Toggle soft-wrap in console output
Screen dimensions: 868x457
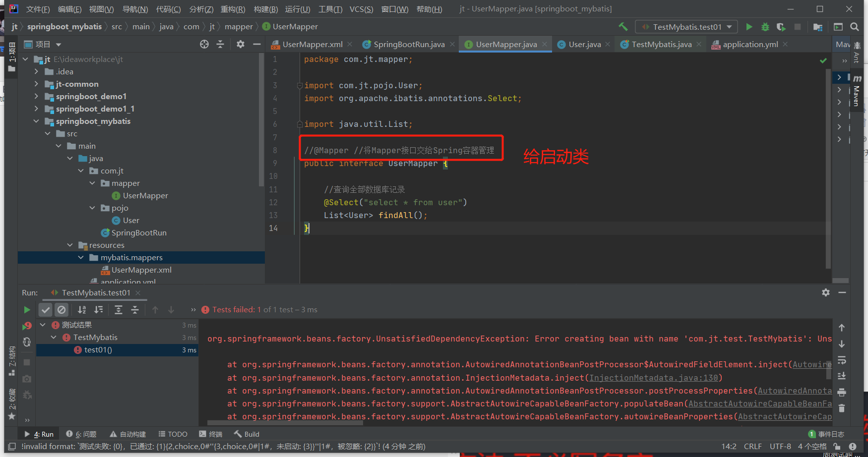[x=842, y=360]
